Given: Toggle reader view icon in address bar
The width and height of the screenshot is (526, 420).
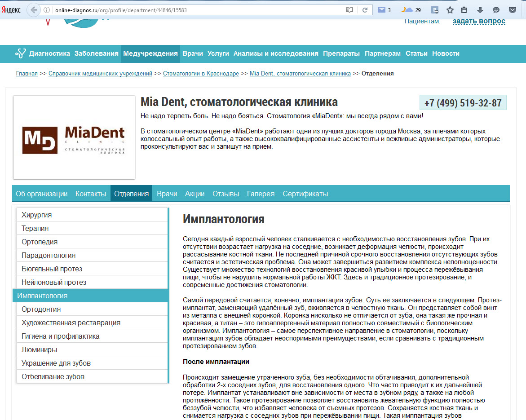Looking at the screenshot, I should pyautogui.click(x=349, y=10).
